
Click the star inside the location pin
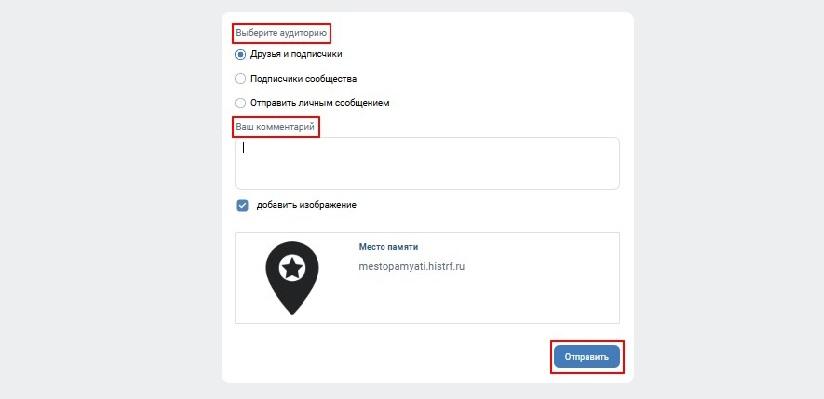pos(292,268)
